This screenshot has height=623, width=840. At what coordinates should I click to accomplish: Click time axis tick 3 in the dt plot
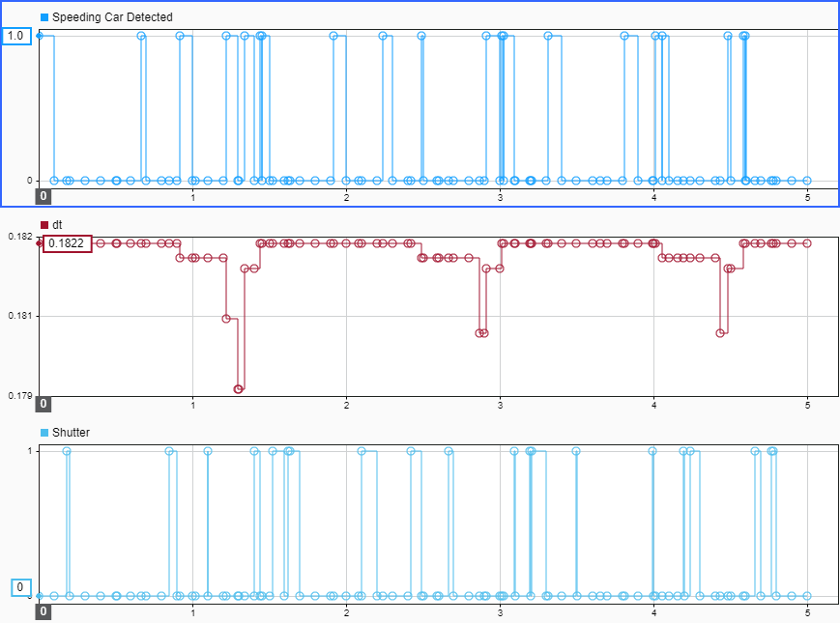(x=501, y=405)
